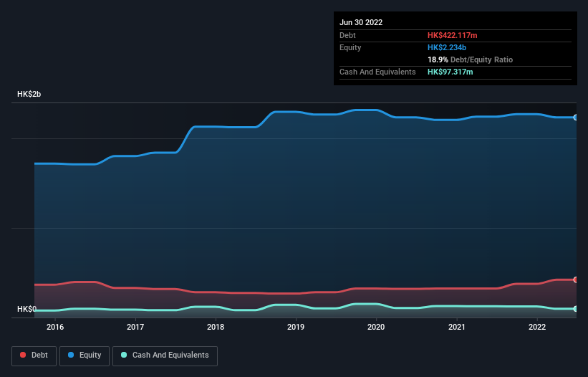Click the HK$2.234b equity value
This screenshot has height=377, width=588.
coord(447,47)
